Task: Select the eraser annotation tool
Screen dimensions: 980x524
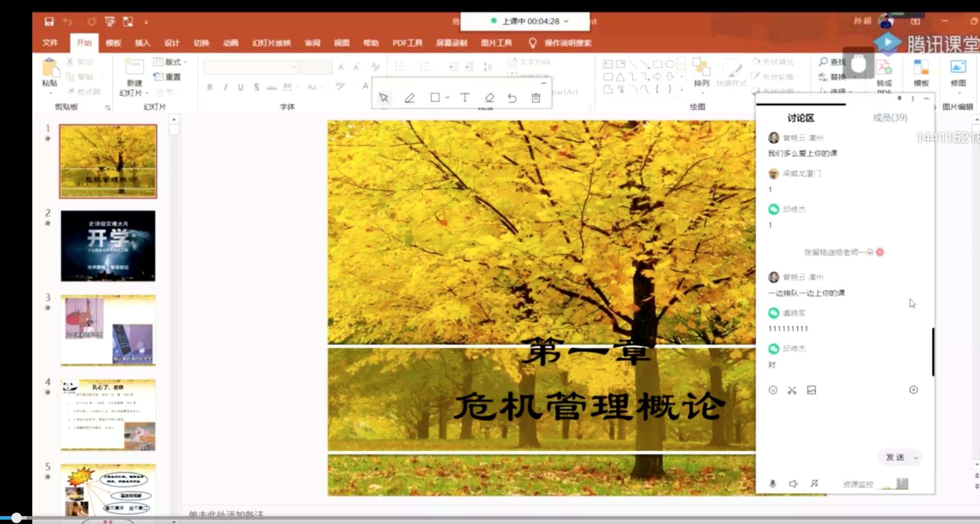Action: [x=490, y=98]
